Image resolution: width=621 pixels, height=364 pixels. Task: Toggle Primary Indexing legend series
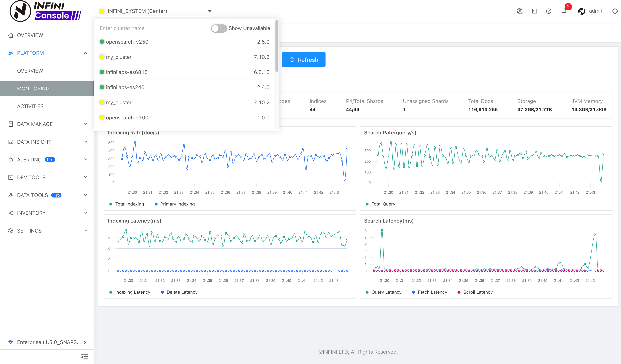174,204
